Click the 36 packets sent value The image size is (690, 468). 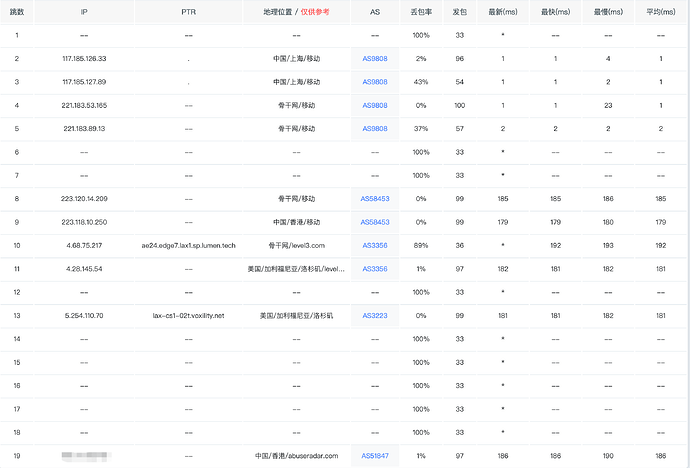[x=459, y=245]
